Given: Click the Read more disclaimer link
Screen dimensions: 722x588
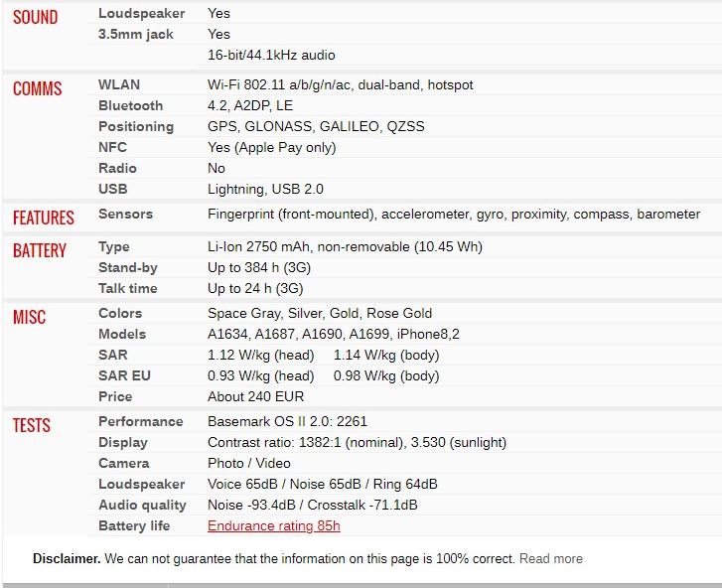Looking at the screenshot, I should [551, 558].
